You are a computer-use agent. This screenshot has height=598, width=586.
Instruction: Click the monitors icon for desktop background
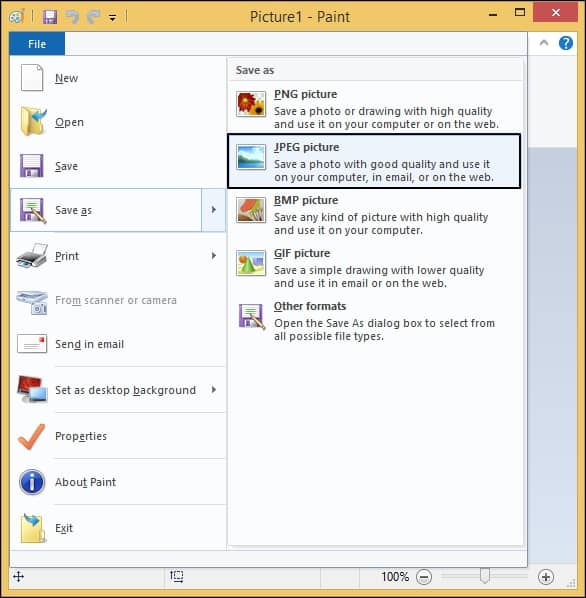32,389
